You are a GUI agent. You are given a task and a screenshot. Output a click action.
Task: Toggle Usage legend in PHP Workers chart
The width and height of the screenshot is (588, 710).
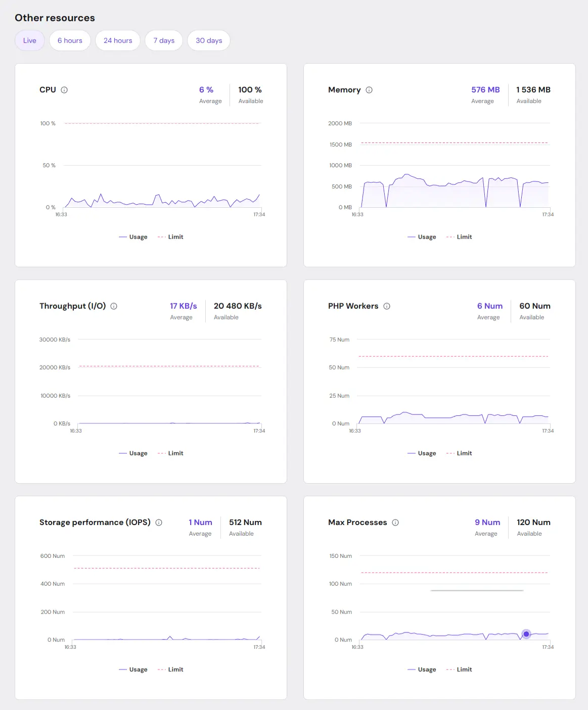click(x=422, y=453)
